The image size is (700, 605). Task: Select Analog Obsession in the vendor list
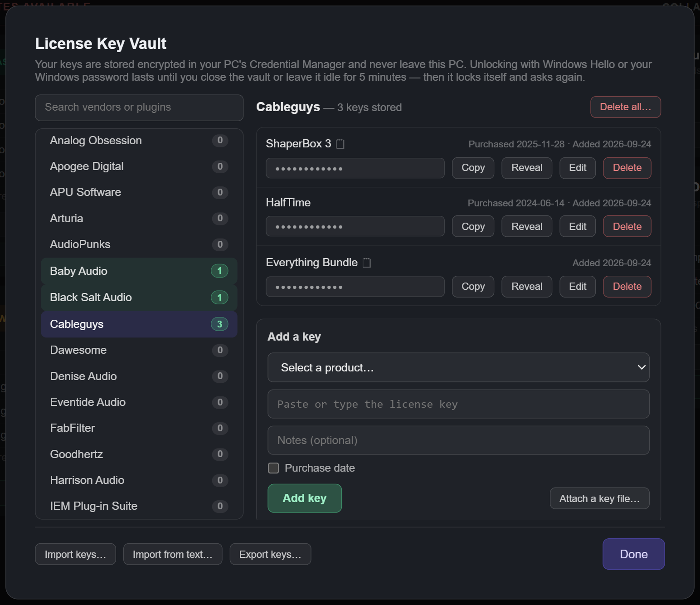[x=139, y=141]
